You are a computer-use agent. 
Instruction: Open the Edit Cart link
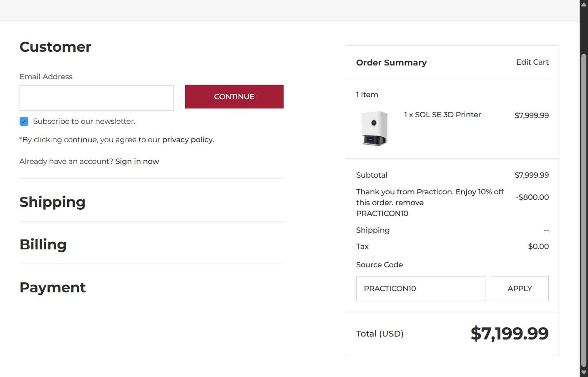pyautogui.click(x=532, y=62)
